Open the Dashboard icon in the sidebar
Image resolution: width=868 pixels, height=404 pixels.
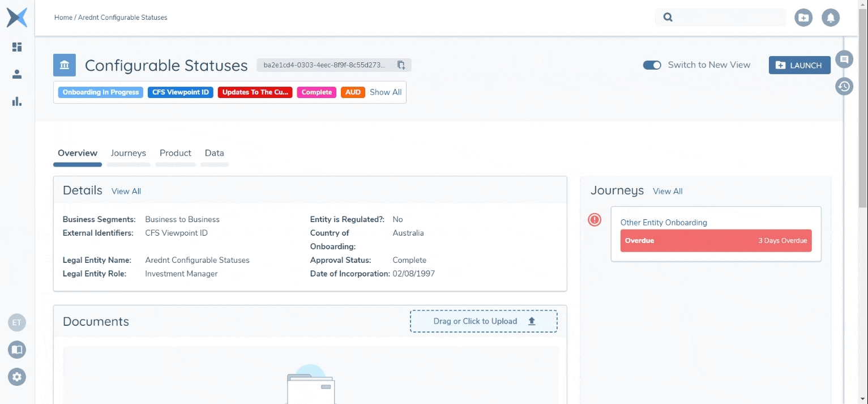pos(17,47)
